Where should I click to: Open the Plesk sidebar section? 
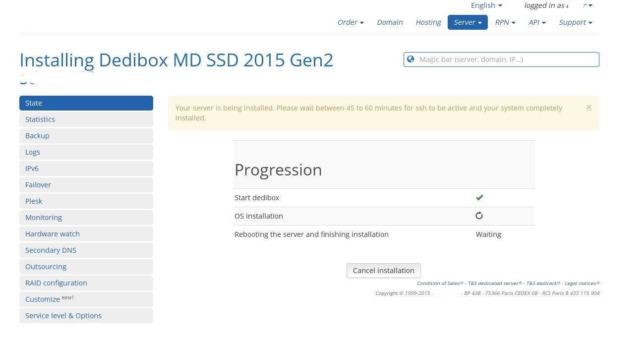[x=86, y=201]
